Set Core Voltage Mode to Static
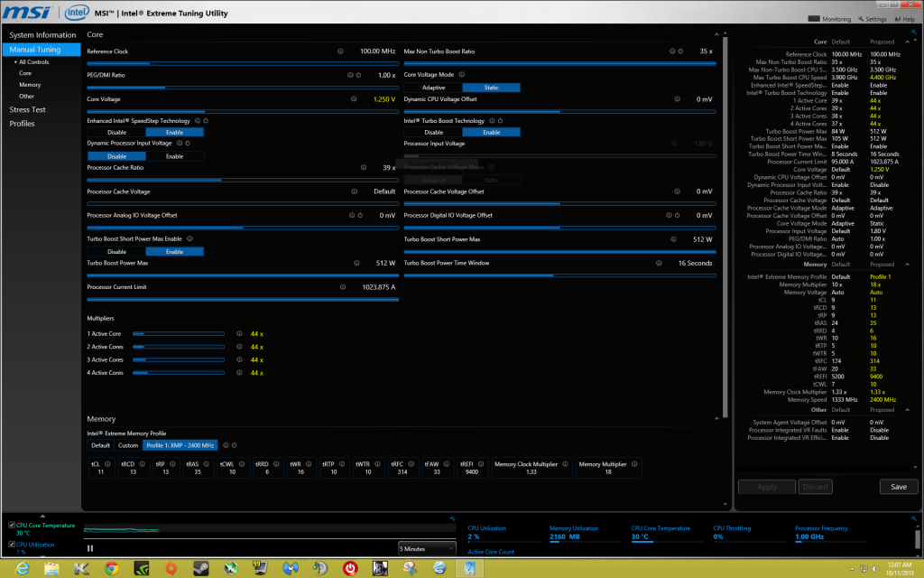 point(491,88)
